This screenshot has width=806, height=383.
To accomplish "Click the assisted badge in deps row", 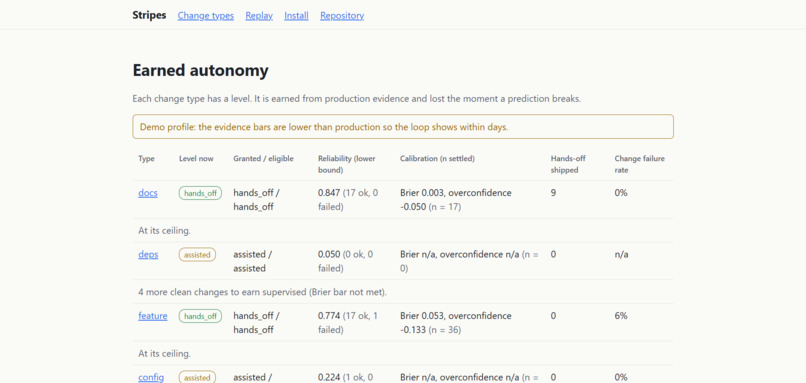I will click(197, 254).
